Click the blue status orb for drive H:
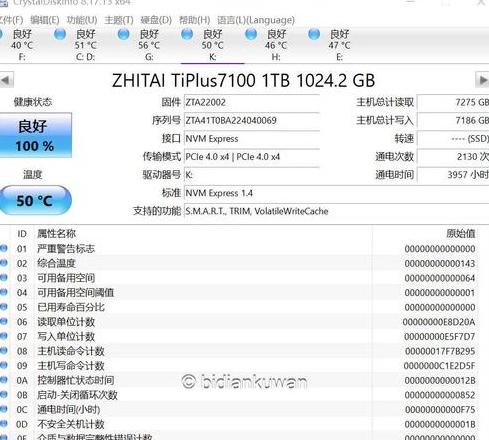The width and height of the screenshot is (489, 440). (x=251, y=34)
